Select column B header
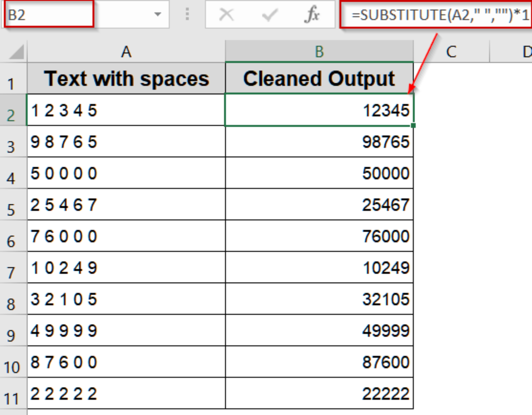This screenshot has height=415, width=532. (320, 51)
